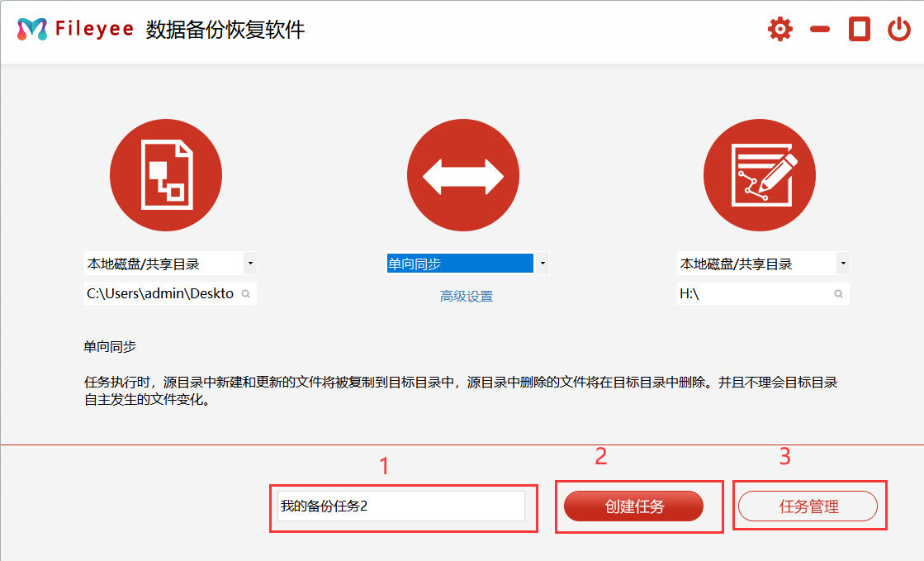Open the settings gear icon

point(779,29)
